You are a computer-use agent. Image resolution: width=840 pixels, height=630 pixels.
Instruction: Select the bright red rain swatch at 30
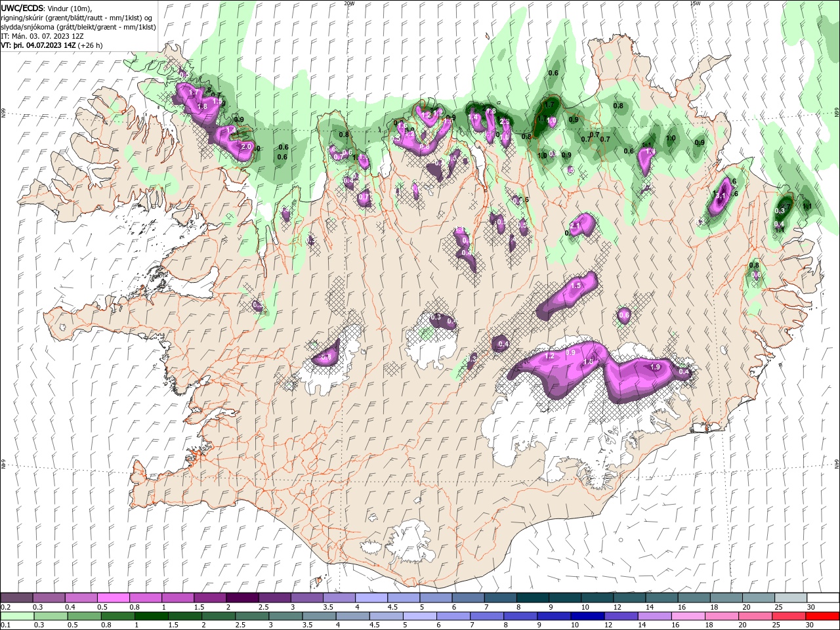point(823,616)
